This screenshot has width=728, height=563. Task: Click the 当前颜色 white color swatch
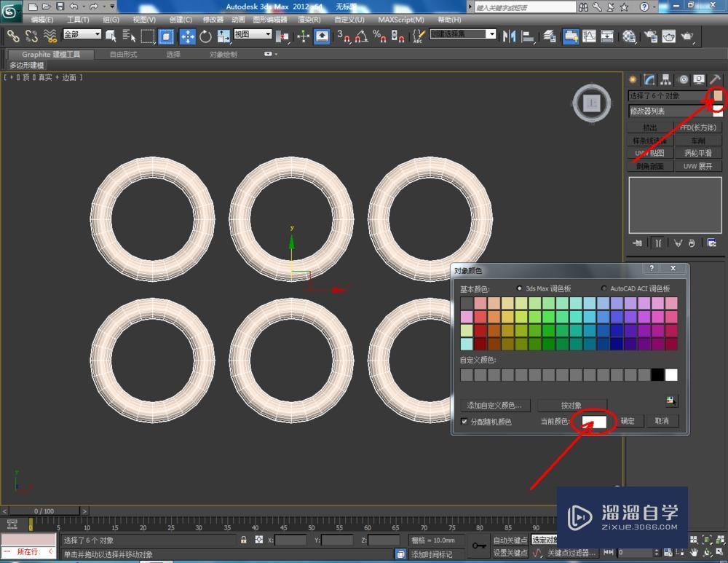pos(593,421)
